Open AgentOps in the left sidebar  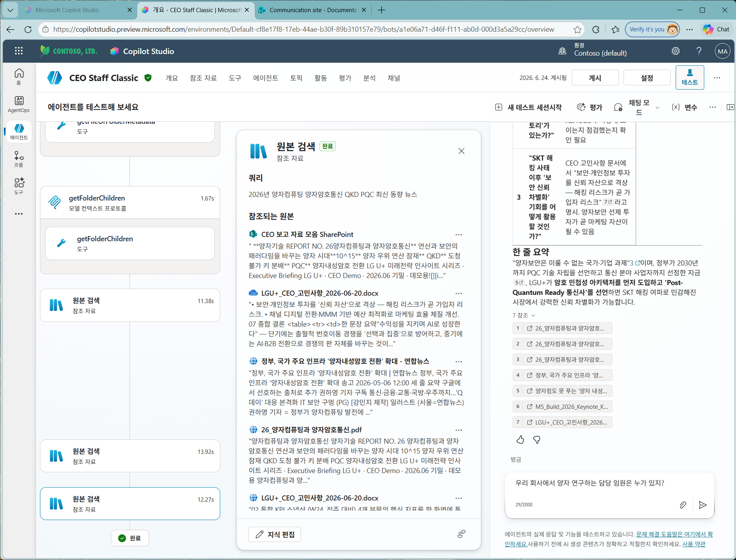tap(19, 104)
